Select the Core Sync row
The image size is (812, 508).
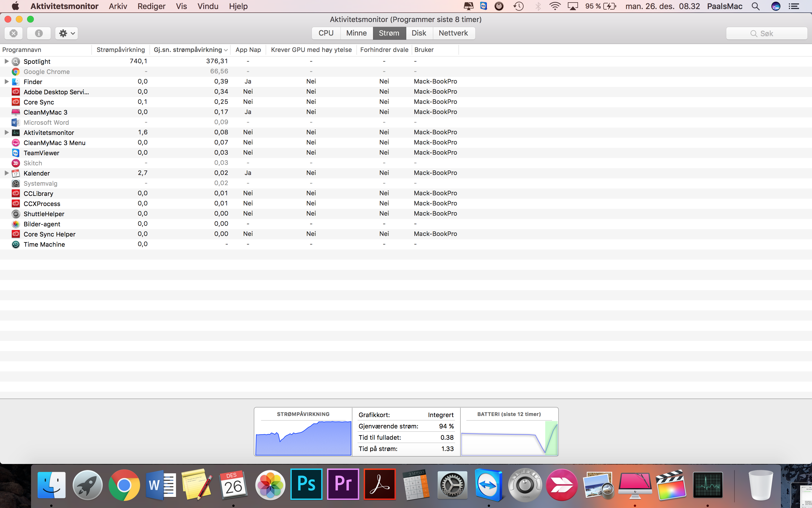(406, 102)
